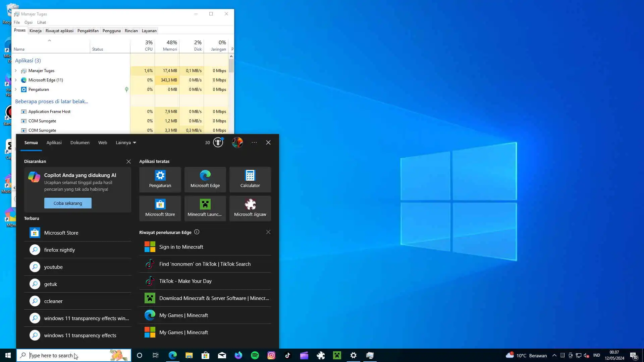Open Instagram from the taskbar
The image size is (644, 362).
point(271,355)
